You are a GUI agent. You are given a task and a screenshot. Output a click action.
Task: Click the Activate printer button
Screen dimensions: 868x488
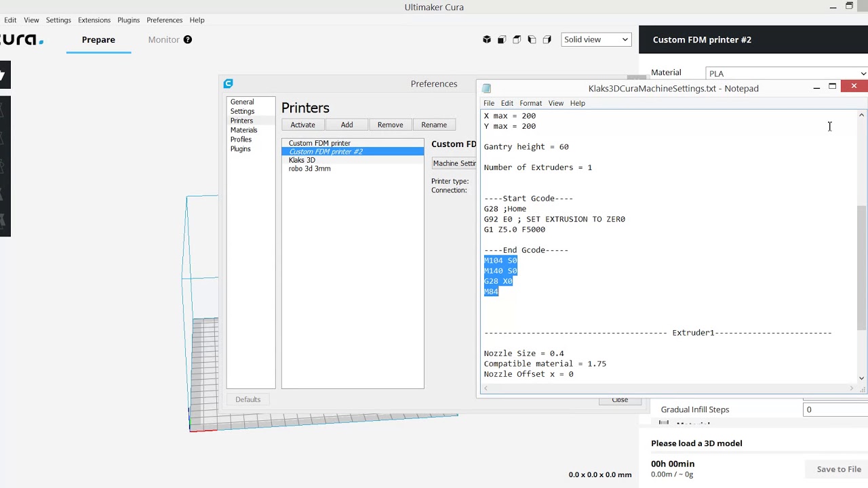coord(302,125)
